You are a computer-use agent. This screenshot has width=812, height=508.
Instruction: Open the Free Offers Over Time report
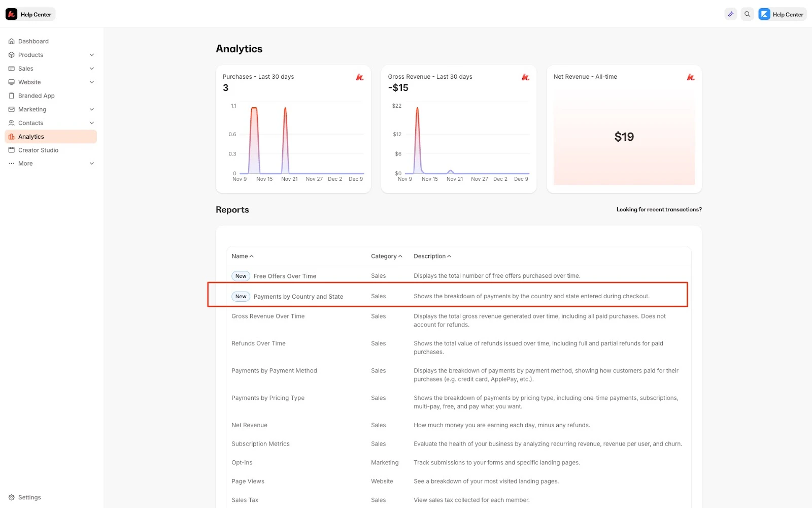coord(285,276)
